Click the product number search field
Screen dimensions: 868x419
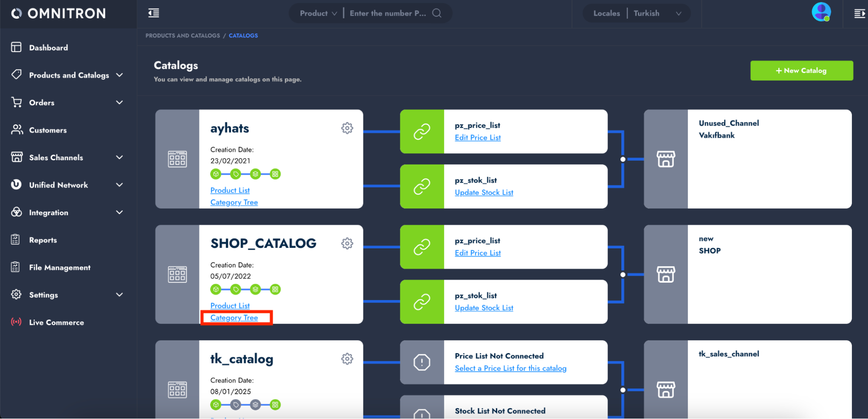tap(388, 13)
